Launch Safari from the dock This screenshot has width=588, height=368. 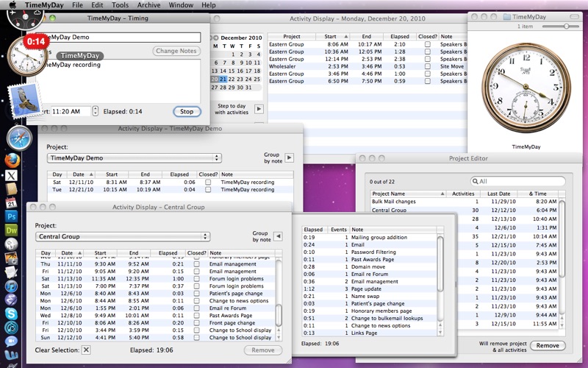point(19,138)
